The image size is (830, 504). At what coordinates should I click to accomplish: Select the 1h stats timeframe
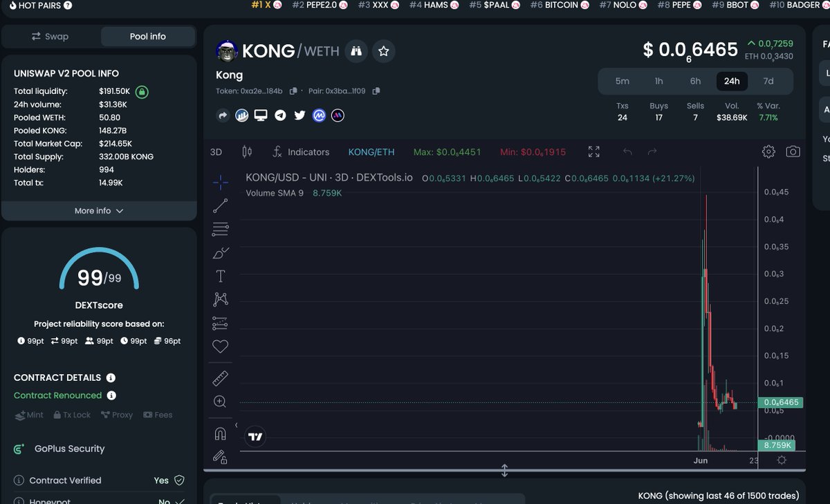659,81
